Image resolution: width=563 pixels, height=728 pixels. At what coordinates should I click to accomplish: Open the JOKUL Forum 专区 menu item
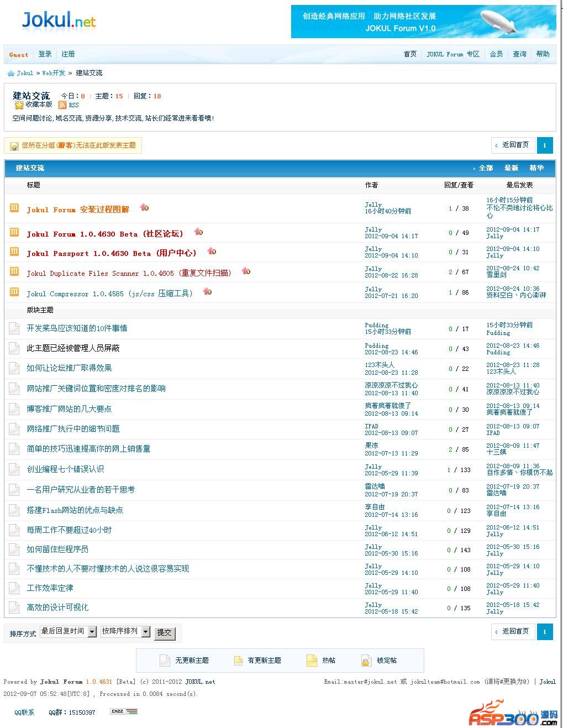[453, 54]
